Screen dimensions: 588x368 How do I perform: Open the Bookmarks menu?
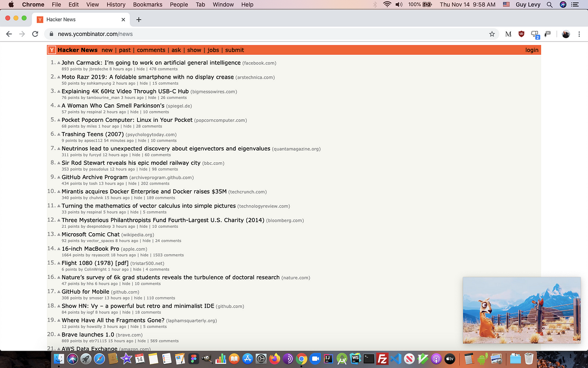(x=147, y=5)
